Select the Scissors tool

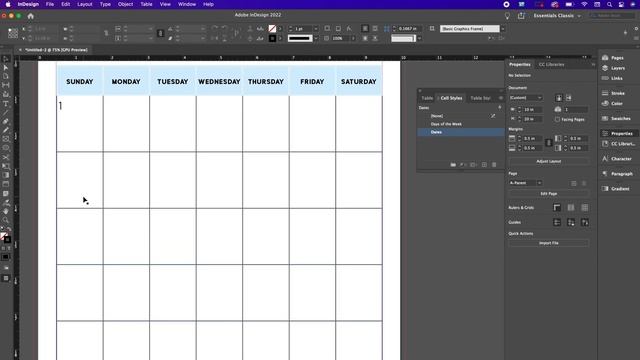[6, 157]
